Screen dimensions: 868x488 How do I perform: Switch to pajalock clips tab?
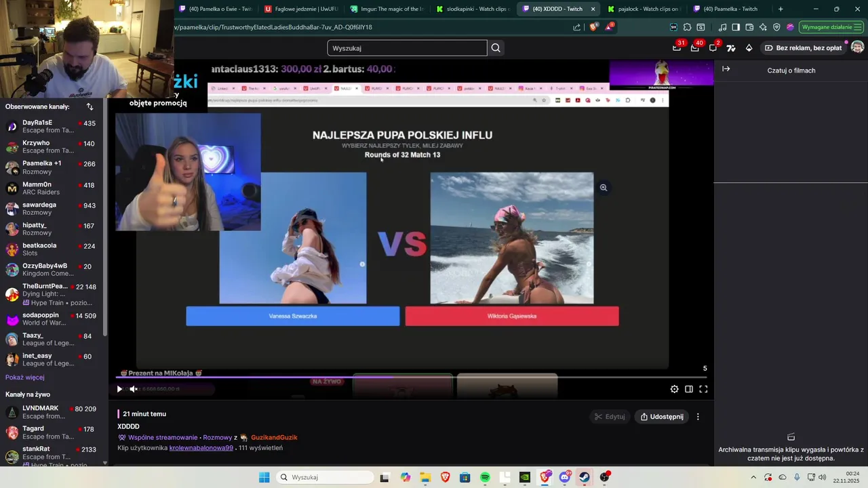(x=644, y=9)
